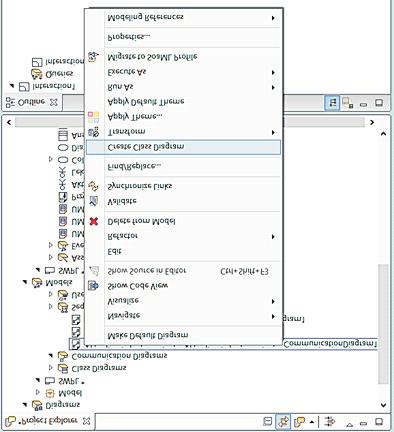The image size is (394, 432).
Task: Click the horizontal scrollbar left arrow
Action: point(9,123)
